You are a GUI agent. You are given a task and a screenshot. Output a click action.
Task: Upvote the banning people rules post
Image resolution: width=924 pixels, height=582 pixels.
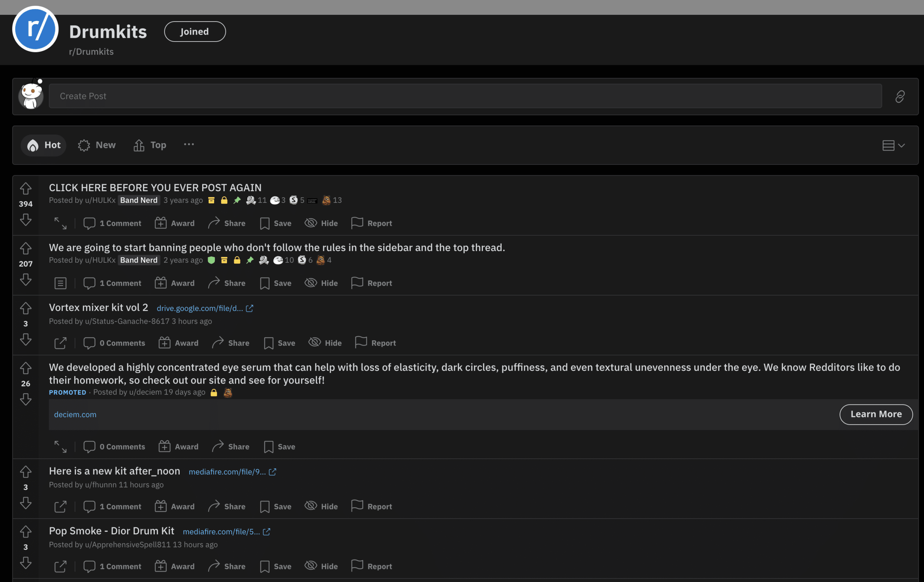(x=26, y=248)
